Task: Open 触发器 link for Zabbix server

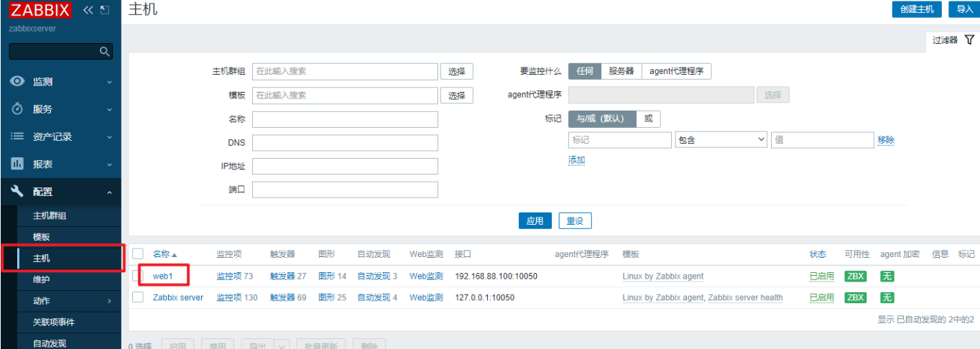Action: [282, 297]
